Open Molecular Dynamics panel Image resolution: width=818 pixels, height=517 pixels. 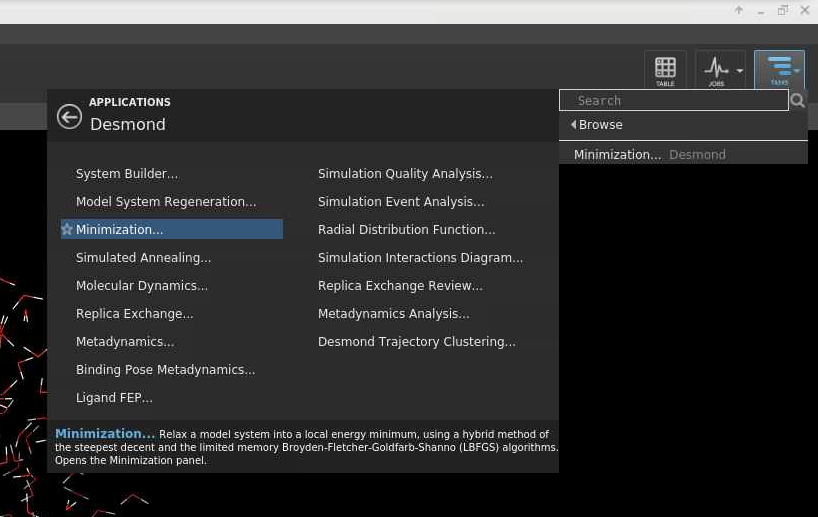pyautogui.click(x=142, y=285)
